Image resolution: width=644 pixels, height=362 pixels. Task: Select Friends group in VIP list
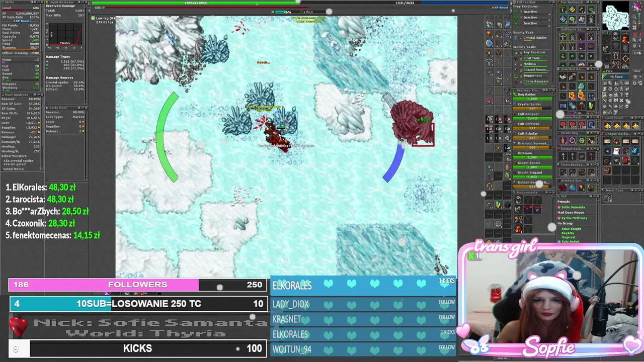click(563, 202)
